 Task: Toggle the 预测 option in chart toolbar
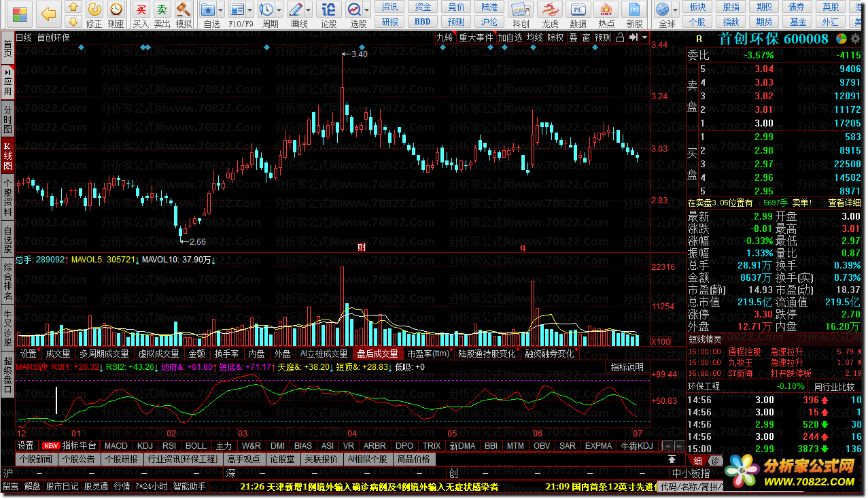coord(602,38)
